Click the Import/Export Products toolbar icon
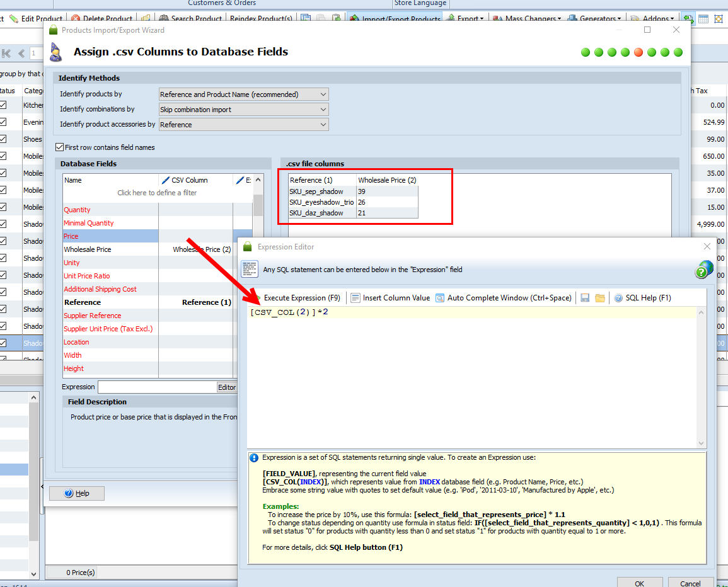This screenshot has width=728, height=587. pyautogui.click(x=355, y=18)
